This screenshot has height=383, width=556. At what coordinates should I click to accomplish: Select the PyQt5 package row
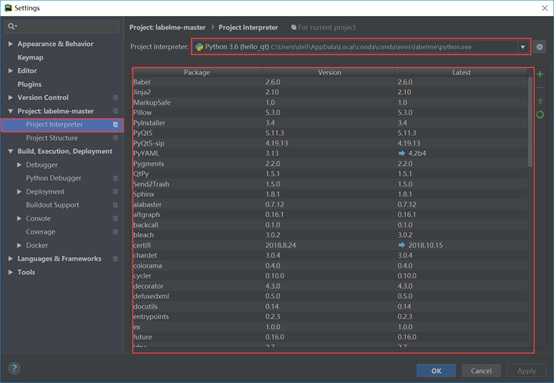(330, 133)
